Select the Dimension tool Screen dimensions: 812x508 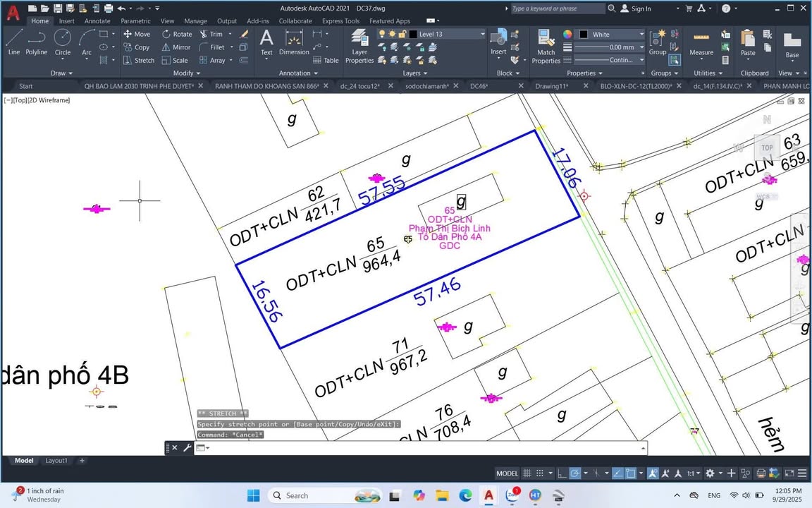(294, 44)
